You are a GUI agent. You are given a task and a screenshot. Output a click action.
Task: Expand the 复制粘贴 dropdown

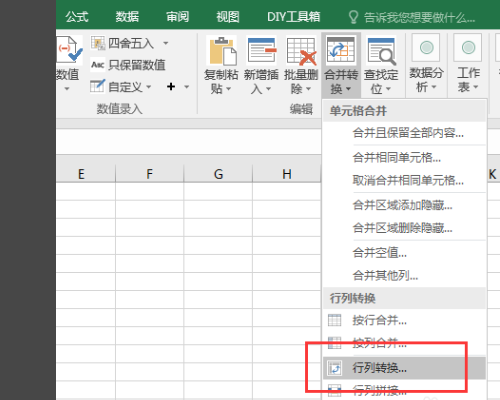(229, 89)
